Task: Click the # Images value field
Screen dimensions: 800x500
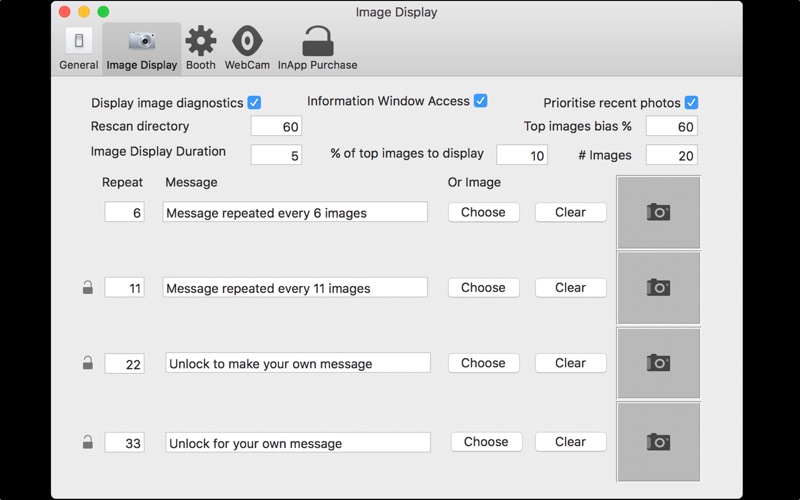Action: 671,155
